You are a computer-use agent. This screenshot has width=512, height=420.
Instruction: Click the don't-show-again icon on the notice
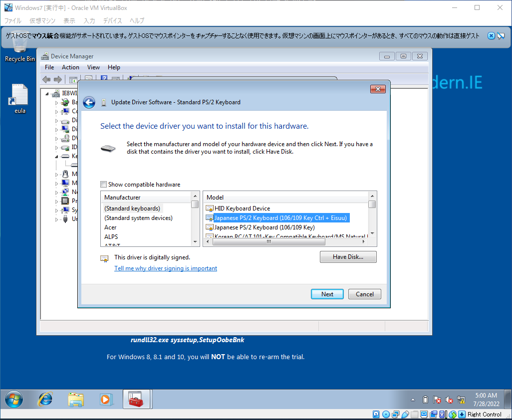pos(501,36)
